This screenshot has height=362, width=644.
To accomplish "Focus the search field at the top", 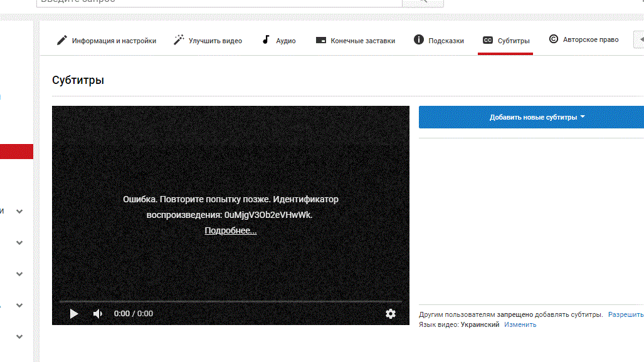I will [219, 1].
